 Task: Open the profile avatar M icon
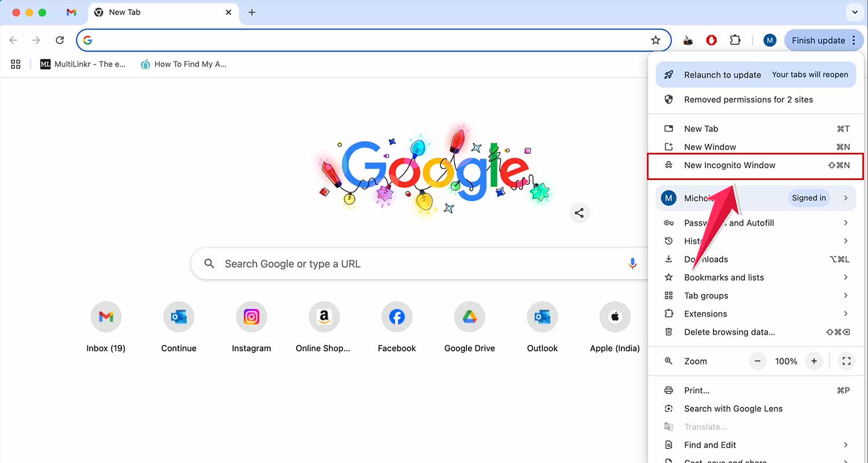pyautogui.click(x=770, y=40)
